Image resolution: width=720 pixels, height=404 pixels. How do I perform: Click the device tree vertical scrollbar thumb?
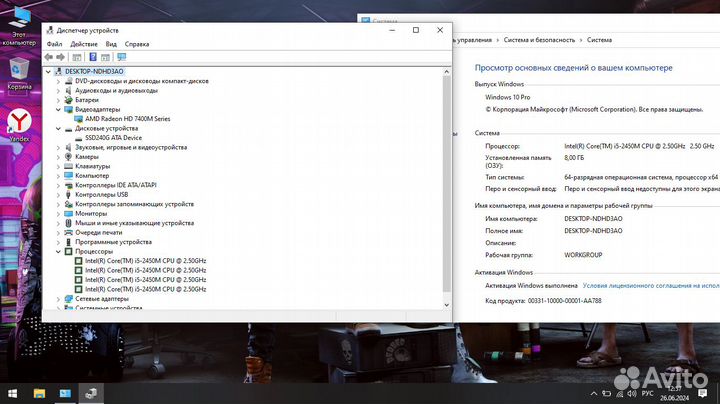click(446, 184)
